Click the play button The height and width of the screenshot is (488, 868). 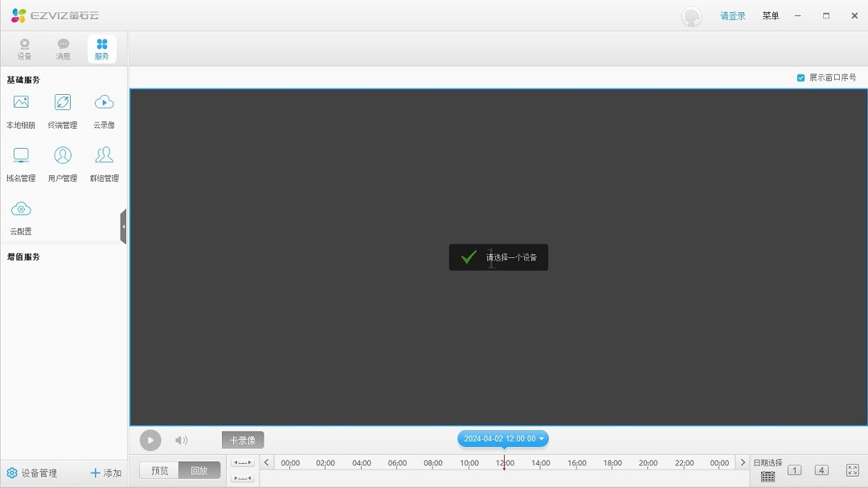[150, 441]
